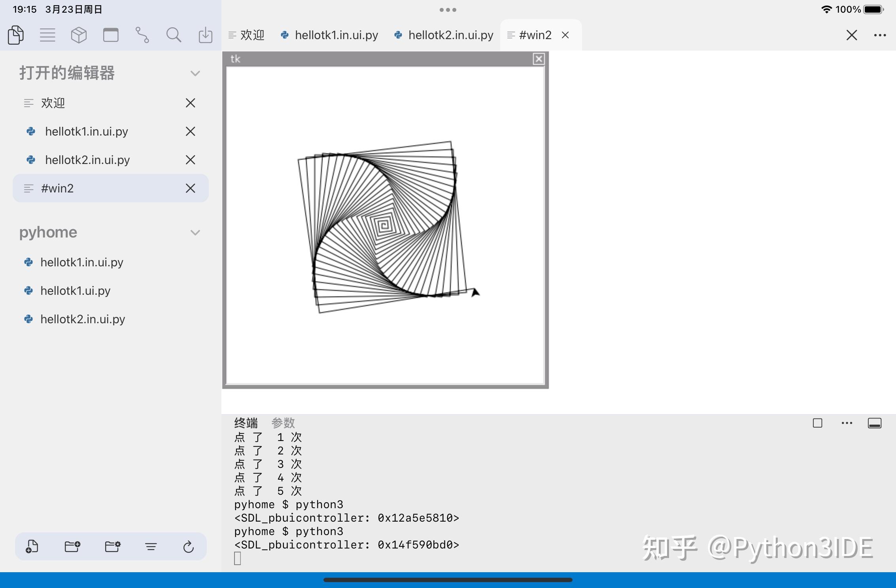
Task: Switch to the hellotk1.in.ui.py tab
Action: pyautogui.click(x=336, y=35)
